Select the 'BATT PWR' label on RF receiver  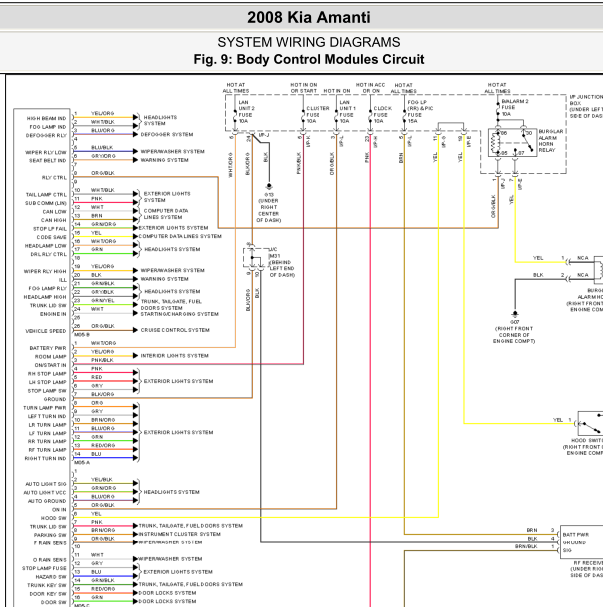pos(576,535)
